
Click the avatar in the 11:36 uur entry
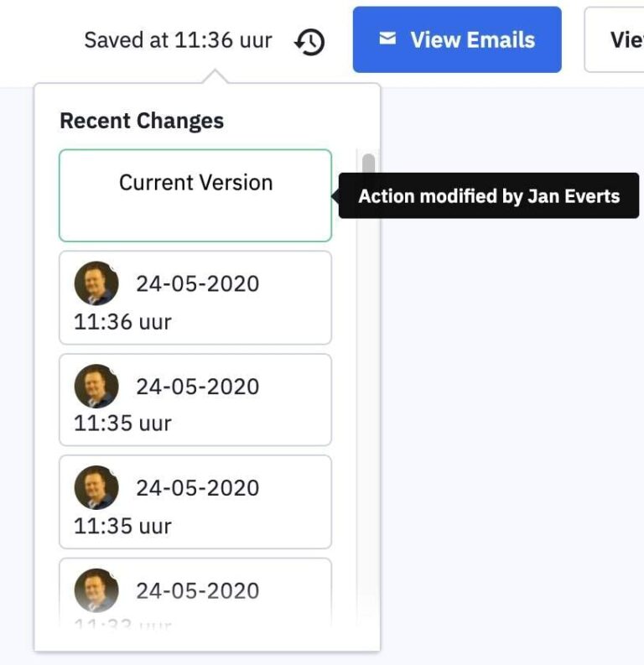(x=96, y=283)
